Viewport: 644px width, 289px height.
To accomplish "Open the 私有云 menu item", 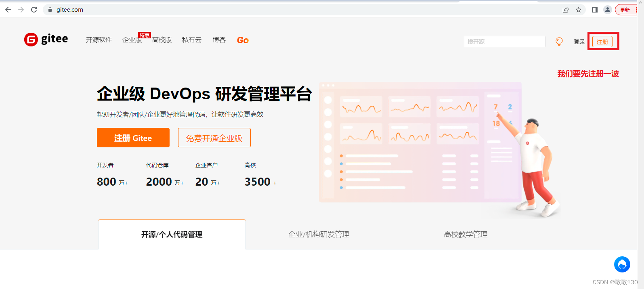I will pos(192,40).
